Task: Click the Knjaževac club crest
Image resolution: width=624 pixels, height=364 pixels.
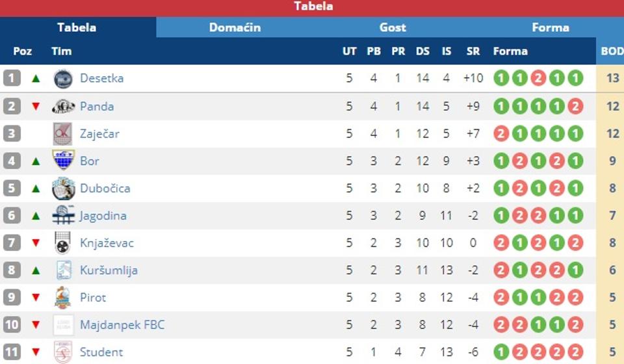Action: coord(63,243)
